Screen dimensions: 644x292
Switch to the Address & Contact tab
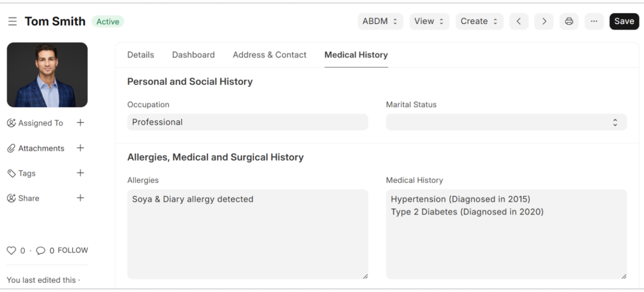pos(270,55)
